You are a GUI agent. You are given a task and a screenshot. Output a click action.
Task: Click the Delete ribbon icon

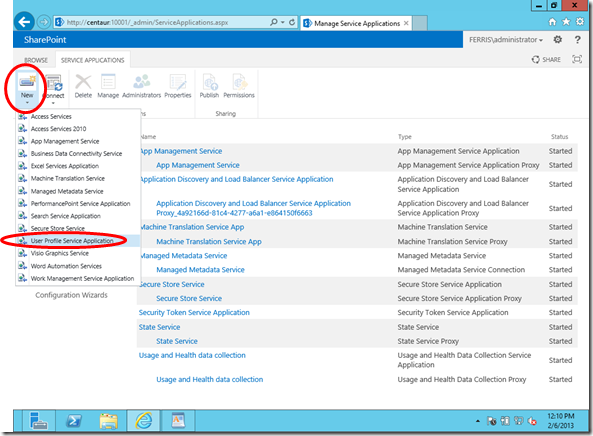(83, 86)
